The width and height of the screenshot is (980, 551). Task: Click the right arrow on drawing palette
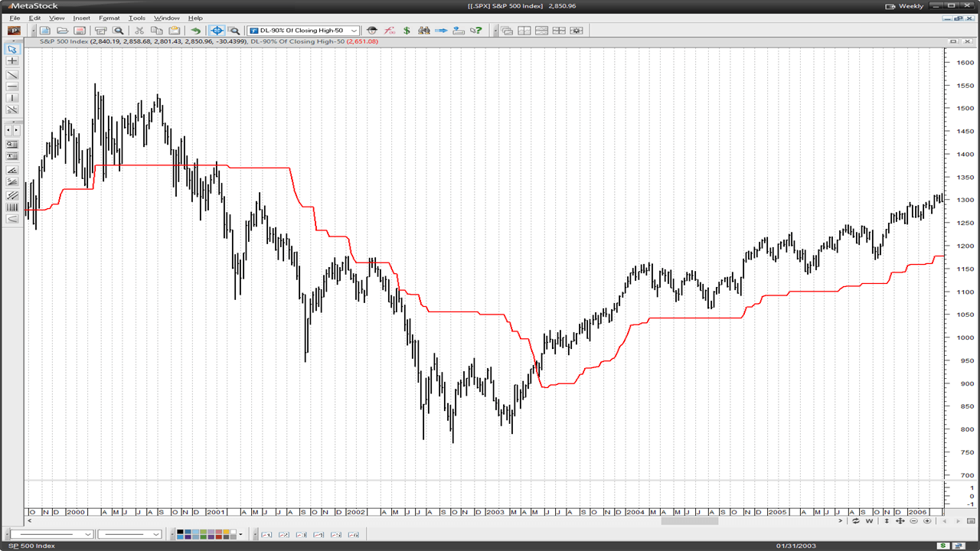point(16,131)
